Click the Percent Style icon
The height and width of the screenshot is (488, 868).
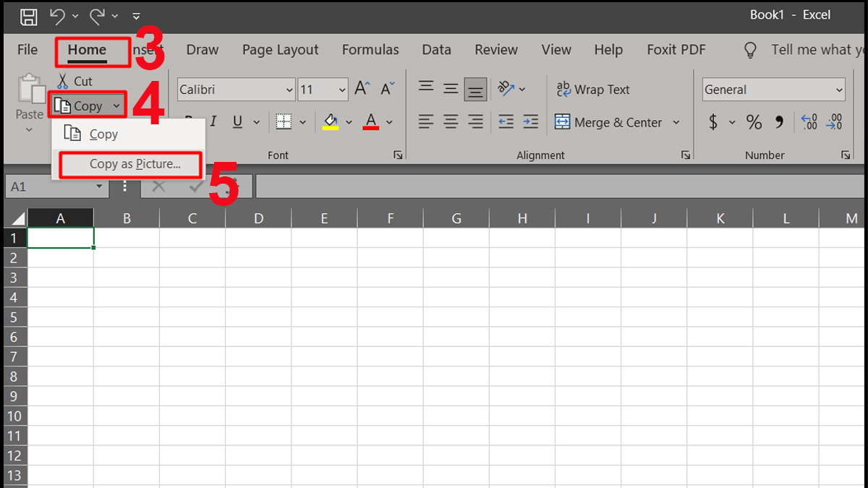pyautogui.click(x=754, y=122)
